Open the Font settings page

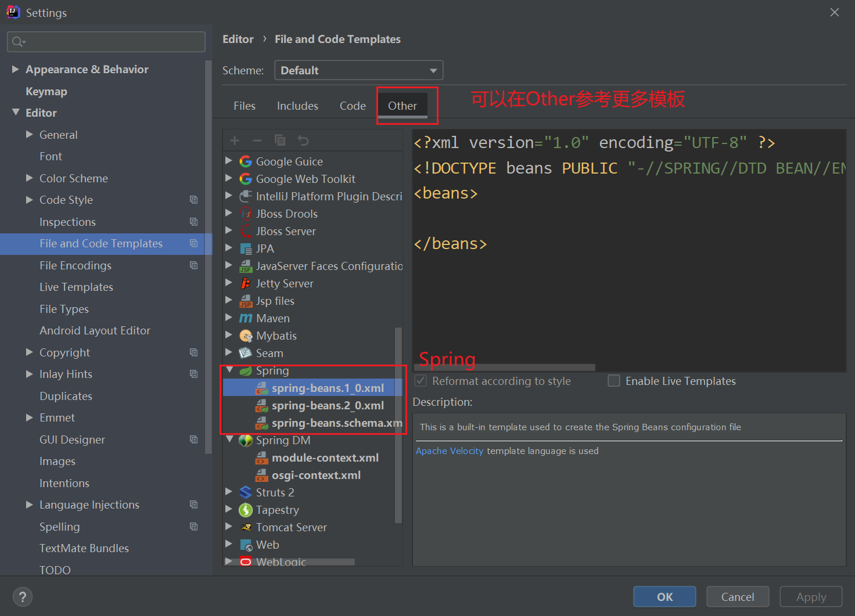click(x=51, y=156)
